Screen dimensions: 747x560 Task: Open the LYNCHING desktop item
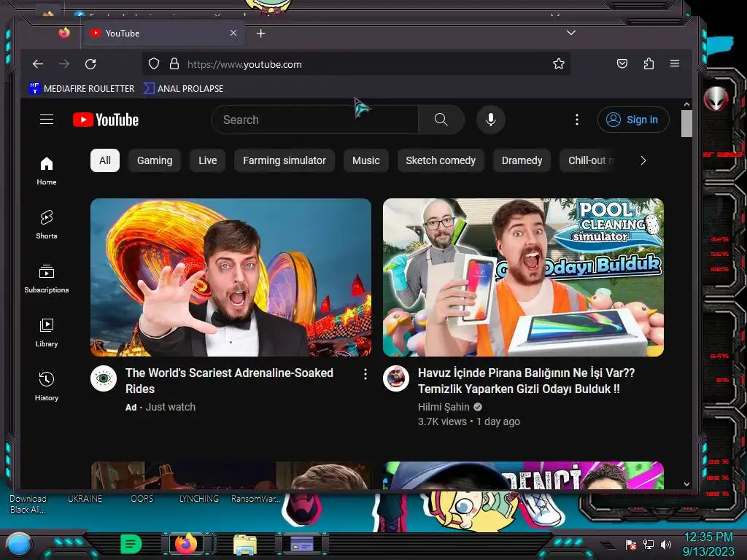pos(199,499)
